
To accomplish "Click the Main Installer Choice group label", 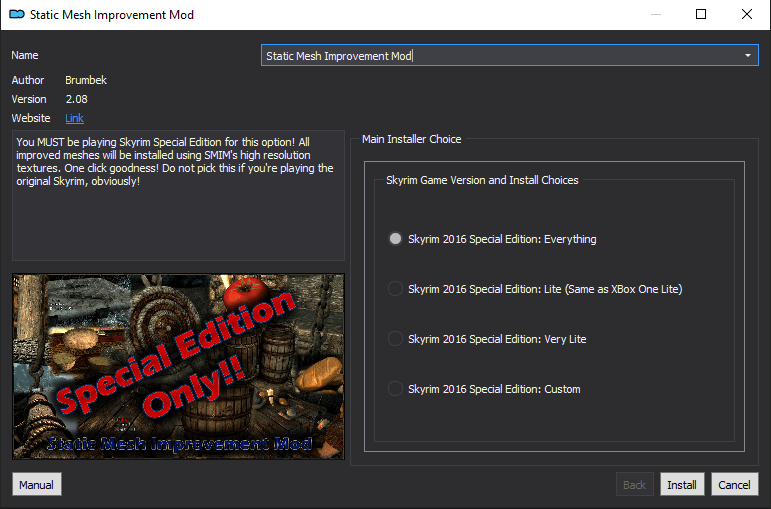I will click(x=412, y=139).
